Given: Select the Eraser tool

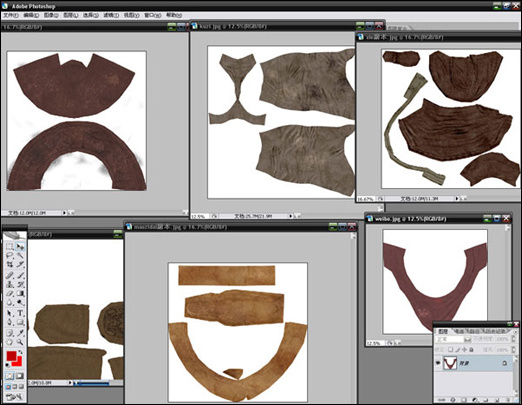Looking at the screenshot, I should [10, 294].
